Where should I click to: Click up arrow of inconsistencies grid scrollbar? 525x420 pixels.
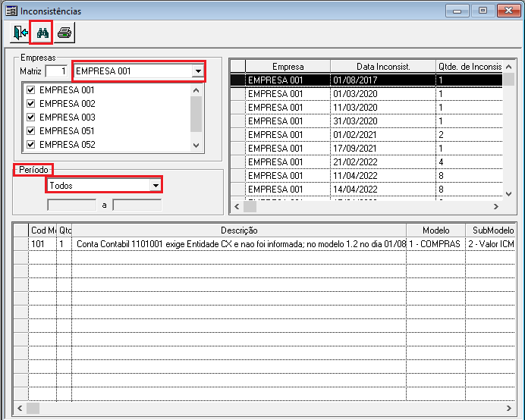point(508,67)
